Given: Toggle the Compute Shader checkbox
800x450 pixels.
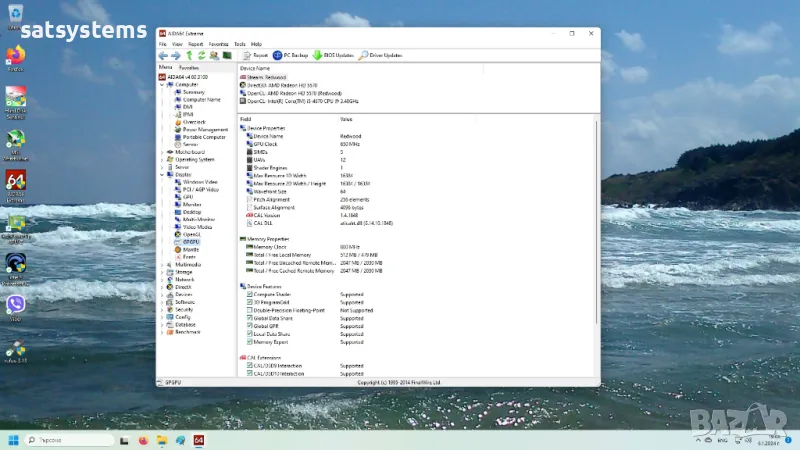Looking at the screenshot, I should pos(250,295).
